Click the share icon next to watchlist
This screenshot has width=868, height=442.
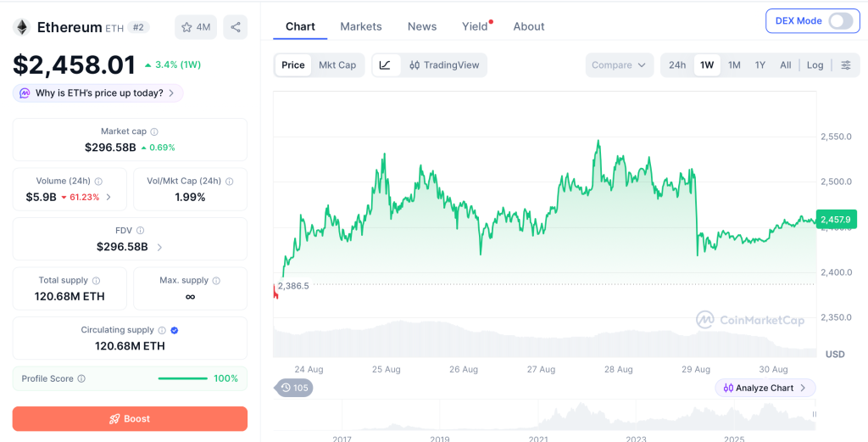236,27
